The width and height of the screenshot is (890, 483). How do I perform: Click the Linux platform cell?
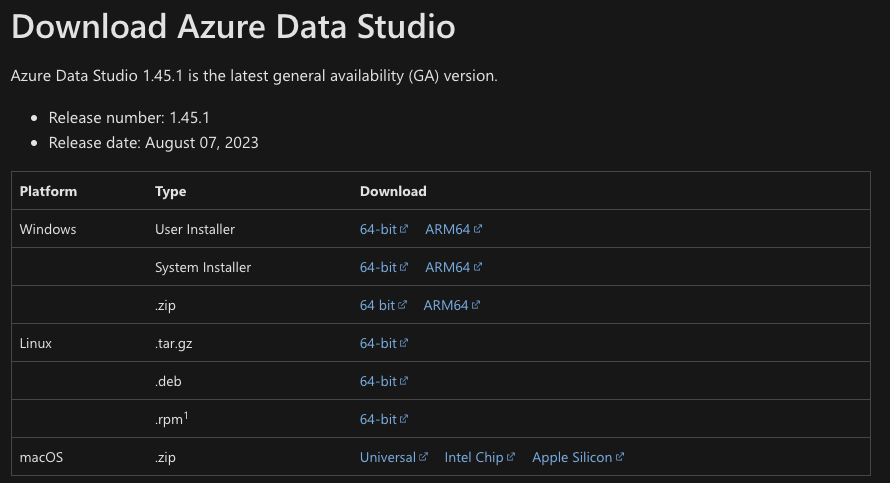pyautogui.click(x=35, y=343)
